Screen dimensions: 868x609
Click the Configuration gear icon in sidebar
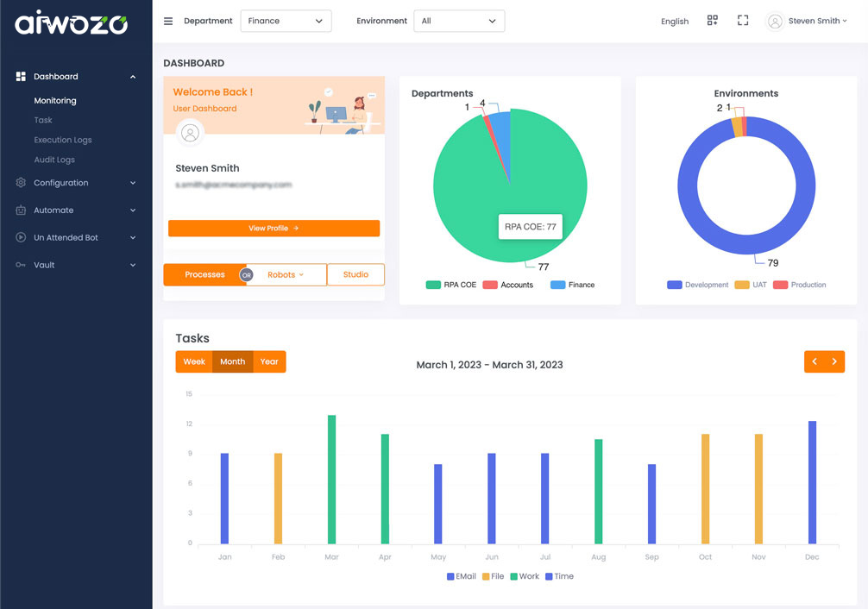21,183
